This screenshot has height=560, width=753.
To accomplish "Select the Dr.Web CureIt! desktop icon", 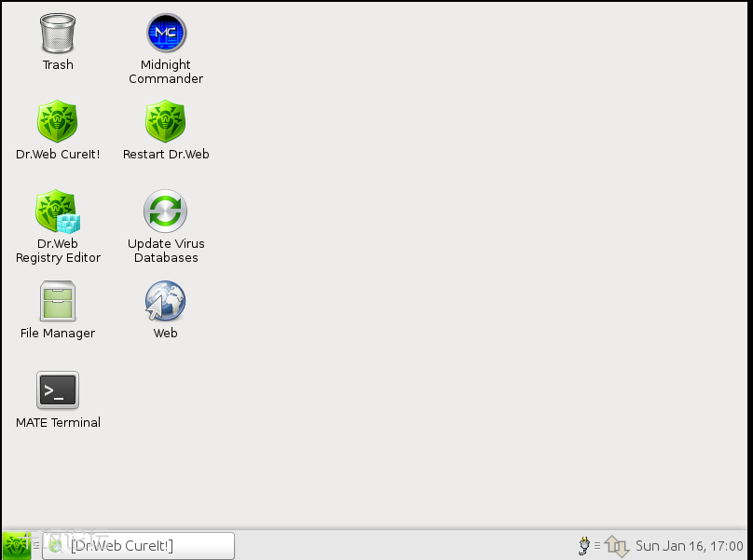I will coord(57,122).
